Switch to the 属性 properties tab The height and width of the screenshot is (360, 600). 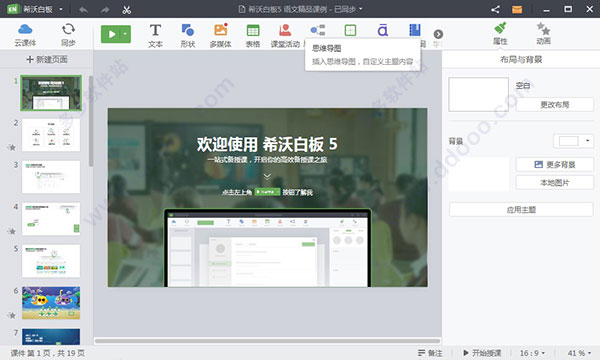click(x=500, y=34)
